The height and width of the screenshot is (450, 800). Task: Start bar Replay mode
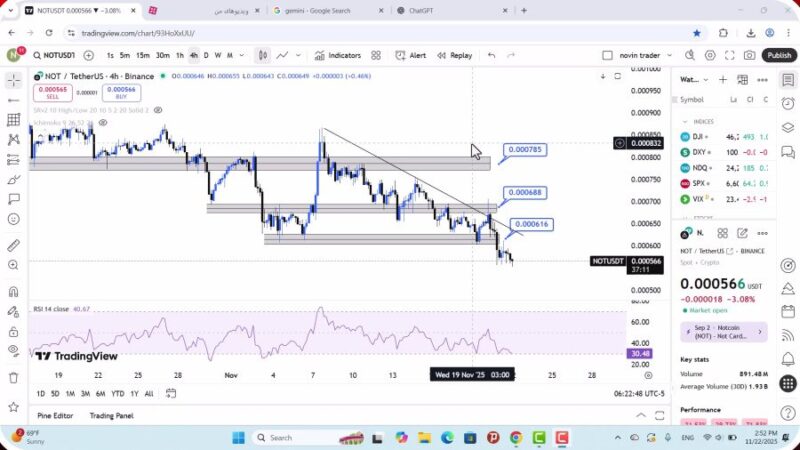pos(454,55)
